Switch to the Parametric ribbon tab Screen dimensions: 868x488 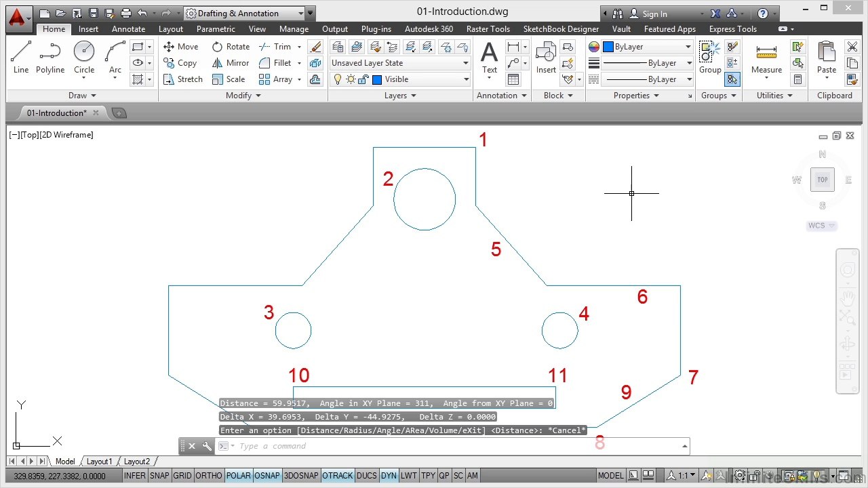click(216, 29)
